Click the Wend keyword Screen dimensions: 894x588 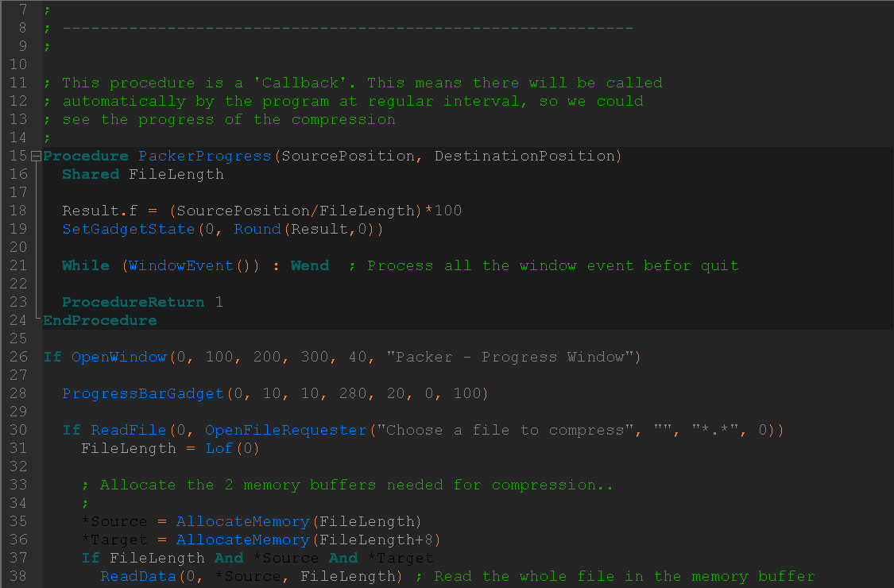click(309, 266)
